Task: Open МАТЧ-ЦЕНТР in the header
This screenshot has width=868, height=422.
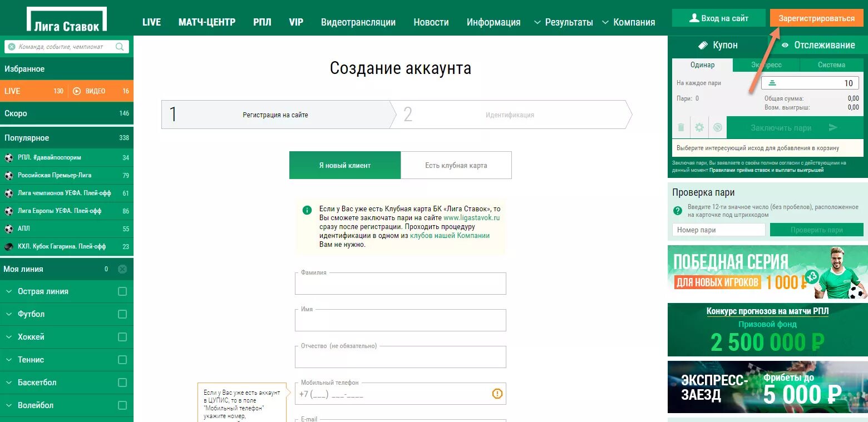Action: point(207,22)
